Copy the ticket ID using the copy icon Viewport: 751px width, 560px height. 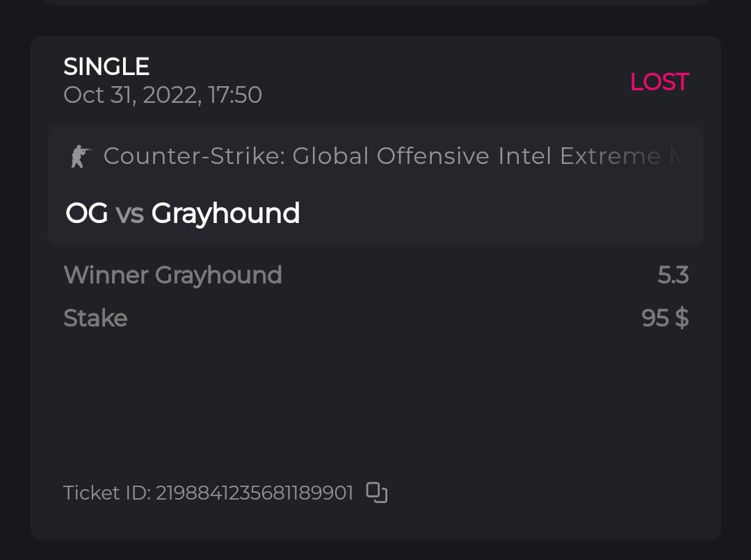tap(377, 493)
